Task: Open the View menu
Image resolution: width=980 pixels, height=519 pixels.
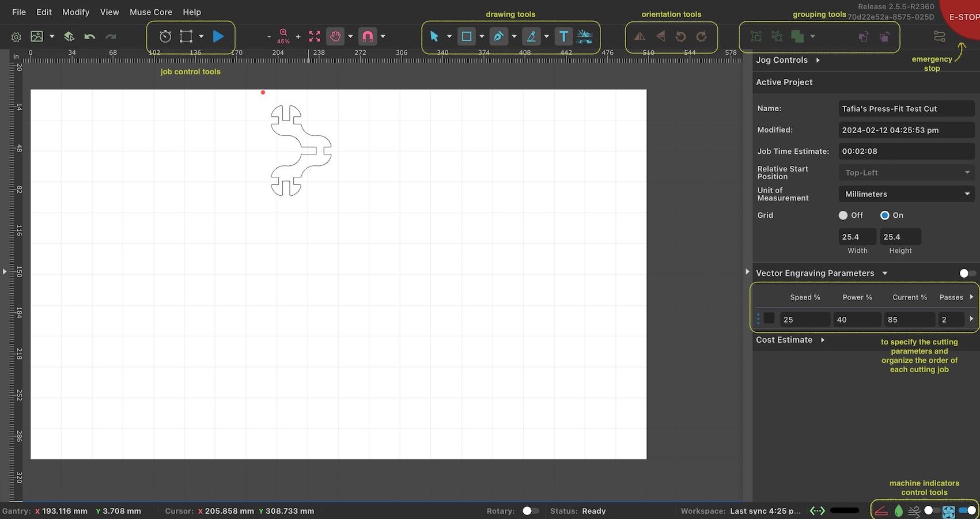Action: coord(109,12)
